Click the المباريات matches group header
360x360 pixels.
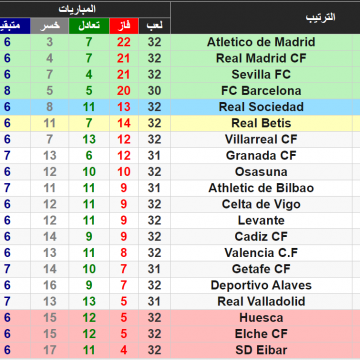[x=77, y=9]
